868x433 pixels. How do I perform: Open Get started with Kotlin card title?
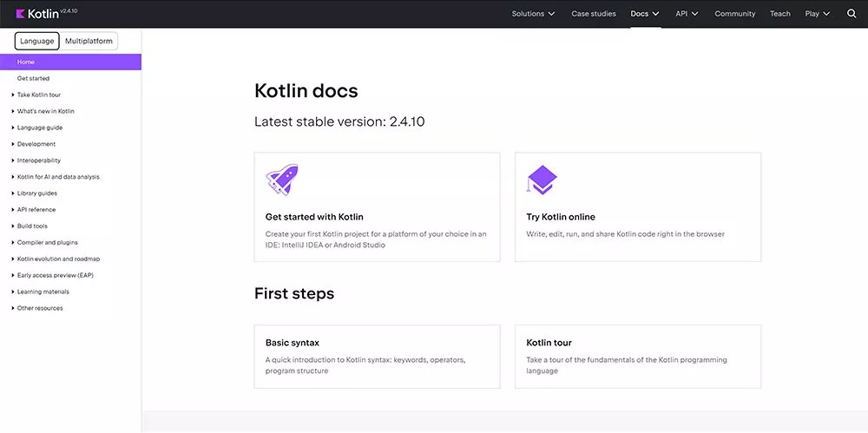tap(314, 217)
